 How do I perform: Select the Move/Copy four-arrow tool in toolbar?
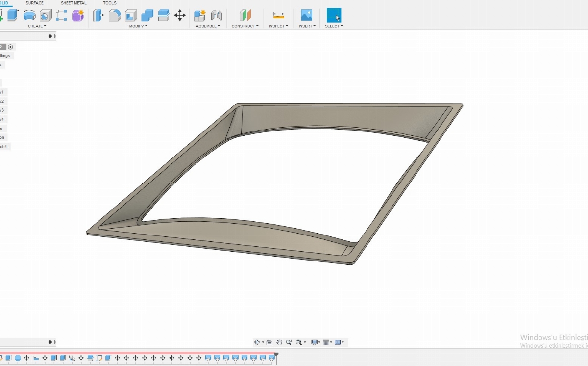pyautogui.click(x=180, y=15)
